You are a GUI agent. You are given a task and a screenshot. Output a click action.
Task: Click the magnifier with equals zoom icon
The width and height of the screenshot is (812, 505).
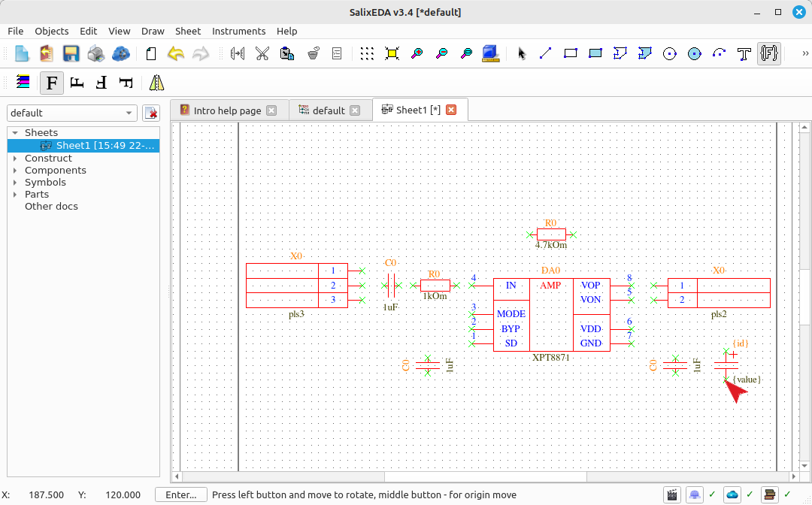point(467,53)
